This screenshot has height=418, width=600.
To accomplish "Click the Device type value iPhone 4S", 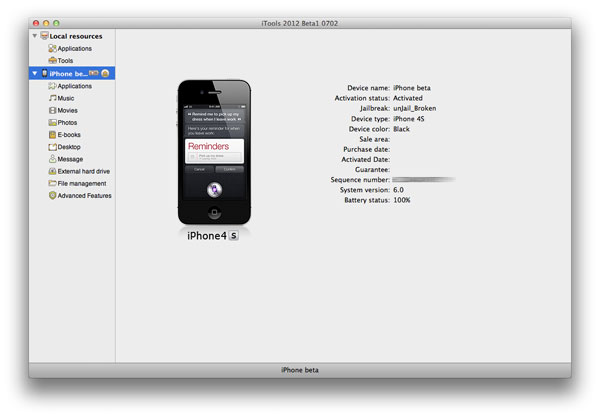I will 409,119.
